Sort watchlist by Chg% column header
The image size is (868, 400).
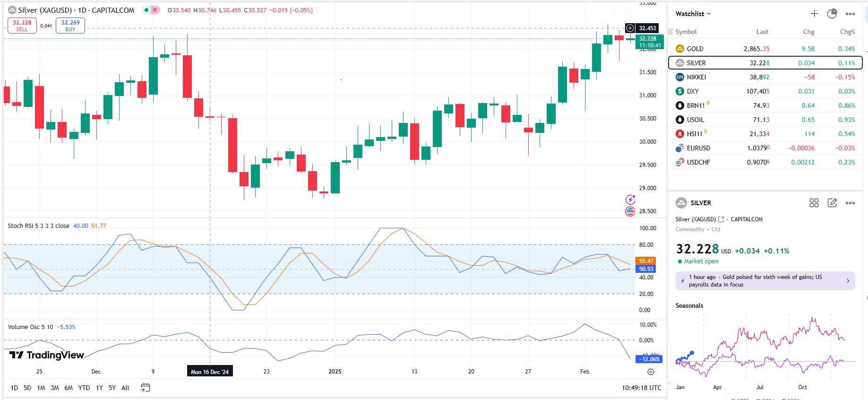[x=847, y=32]
